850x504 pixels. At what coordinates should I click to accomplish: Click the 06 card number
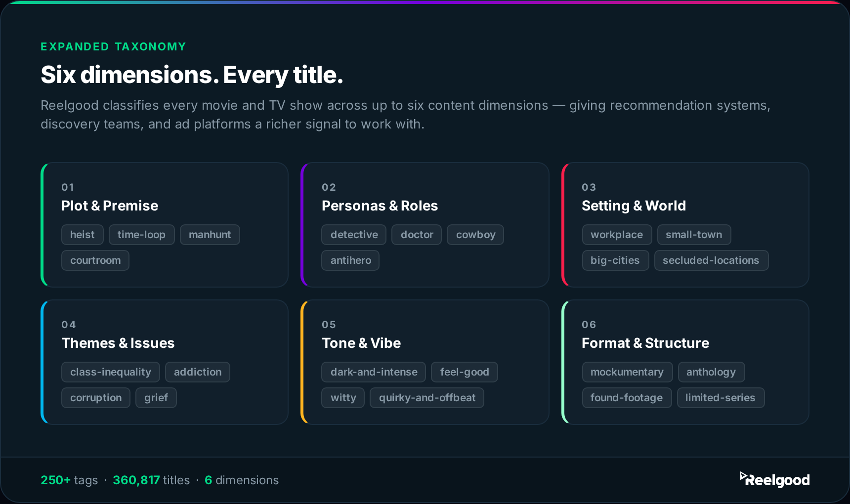click(x=589, y=325)
